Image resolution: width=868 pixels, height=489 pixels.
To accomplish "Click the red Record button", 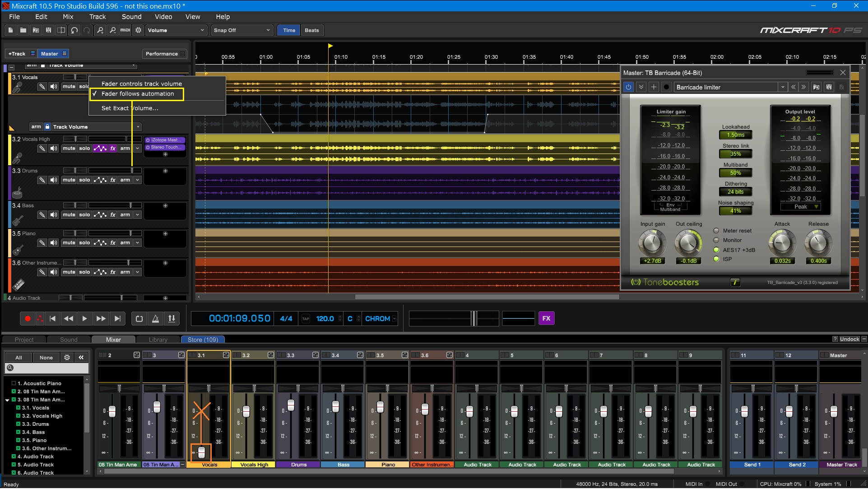I will pyautogui.click(x=28, y=318).
